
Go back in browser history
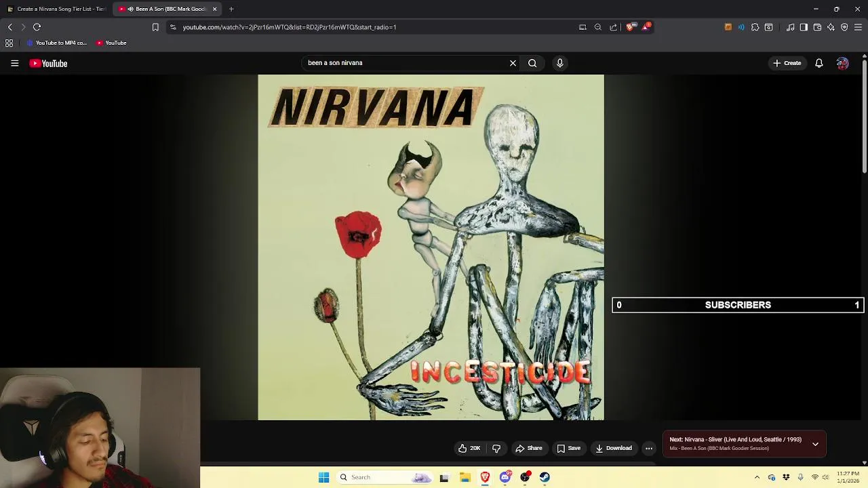point(9,27)
